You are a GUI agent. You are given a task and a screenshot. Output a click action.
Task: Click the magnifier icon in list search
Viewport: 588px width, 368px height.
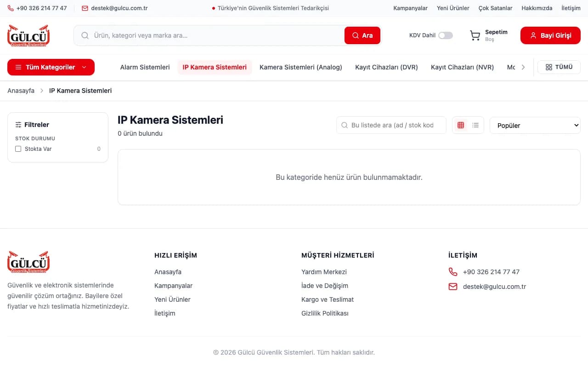click(x=345, y=125)
